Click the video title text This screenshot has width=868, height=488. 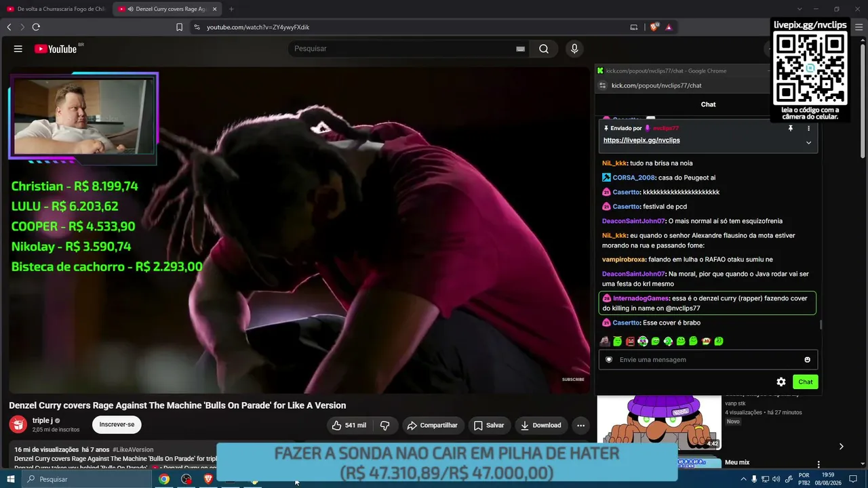(x=178, y=405)
